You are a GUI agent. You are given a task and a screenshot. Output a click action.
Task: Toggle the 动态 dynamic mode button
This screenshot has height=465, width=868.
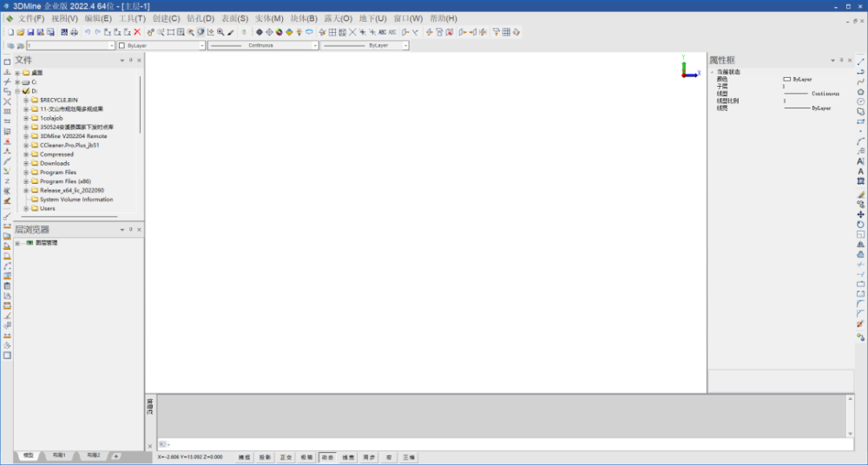click(x=327, y=456)
